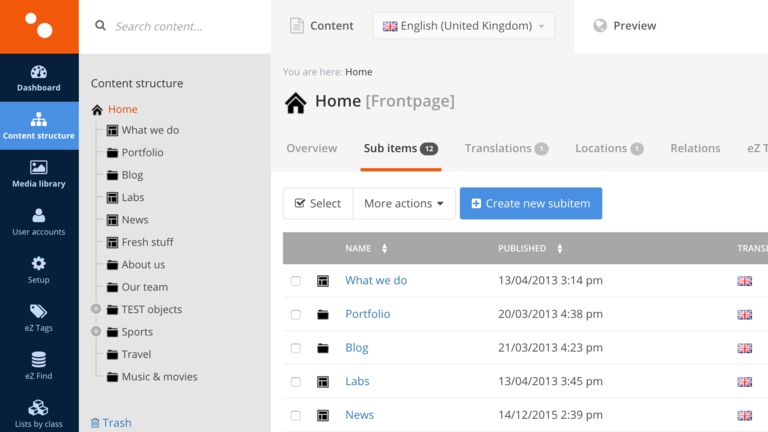The height and width of the screenshot is (432, 768).
Task: Click the trash can icon
Action: click(95, 423)
